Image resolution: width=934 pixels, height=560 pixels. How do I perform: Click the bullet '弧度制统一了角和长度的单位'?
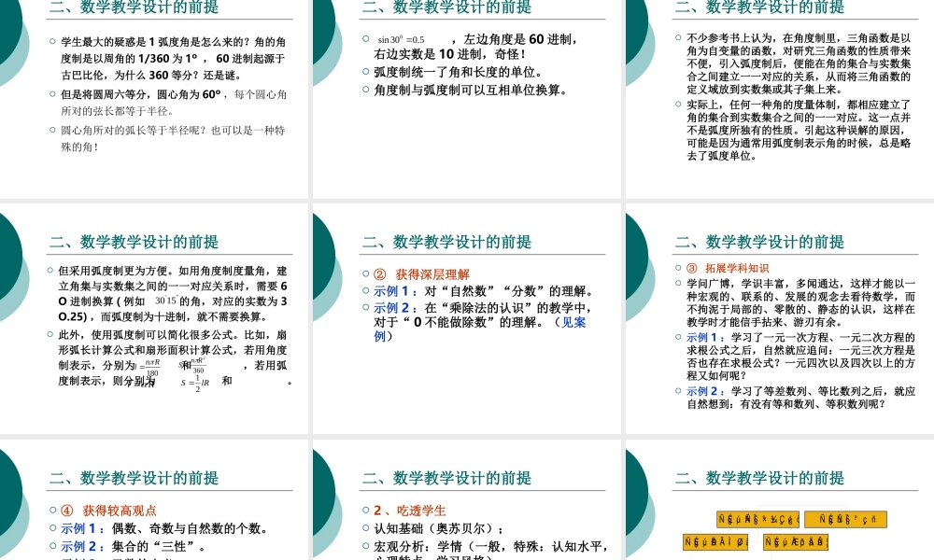point(458,72)
